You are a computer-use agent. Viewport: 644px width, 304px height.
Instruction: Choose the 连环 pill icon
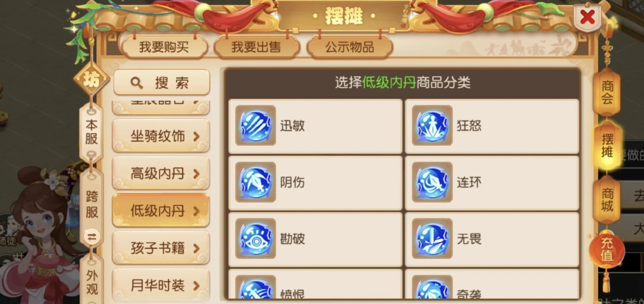click(x=432, y=182)
